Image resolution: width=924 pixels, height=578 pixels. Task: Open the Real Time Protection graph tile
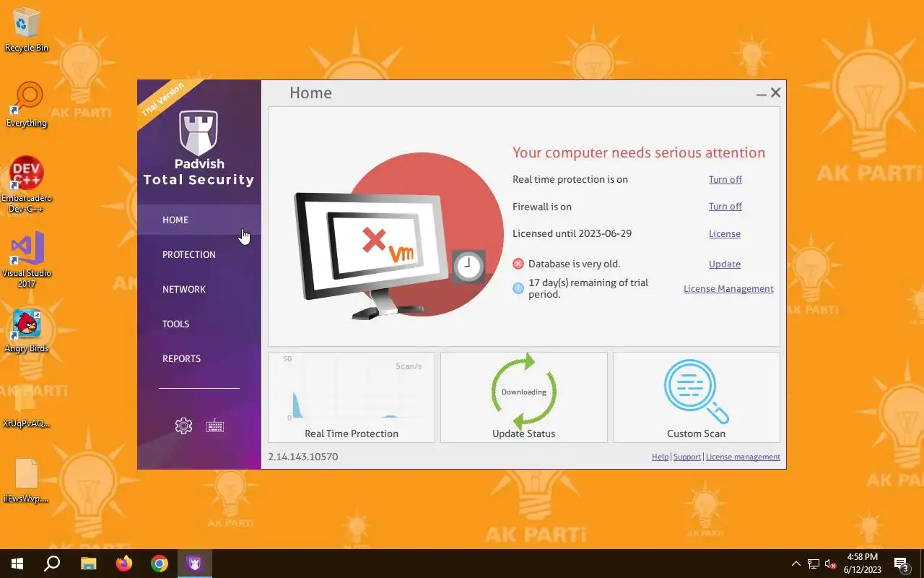point(352,397)
